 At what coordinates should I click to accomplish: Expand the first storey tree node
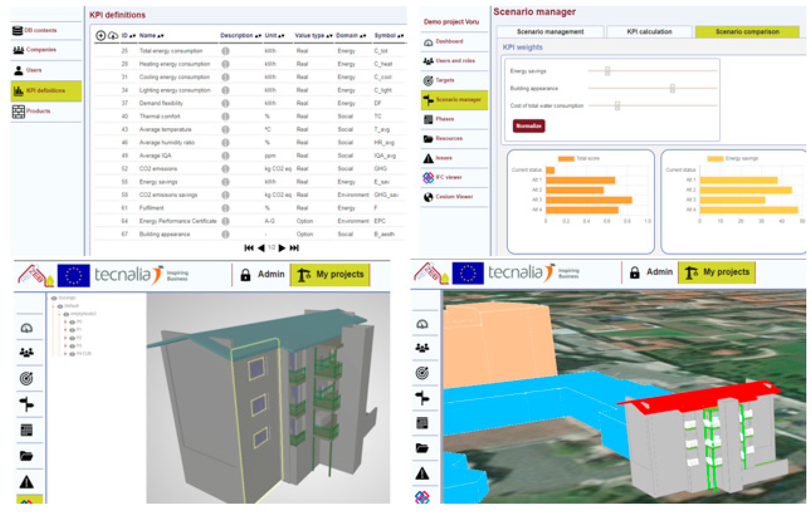(65, 322)
